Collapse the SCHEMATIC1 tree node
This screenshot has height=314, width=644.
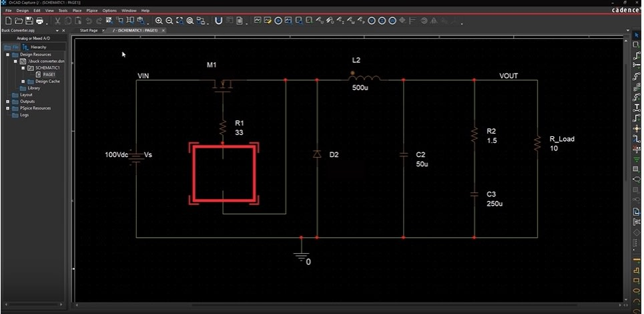coord(23,68)
